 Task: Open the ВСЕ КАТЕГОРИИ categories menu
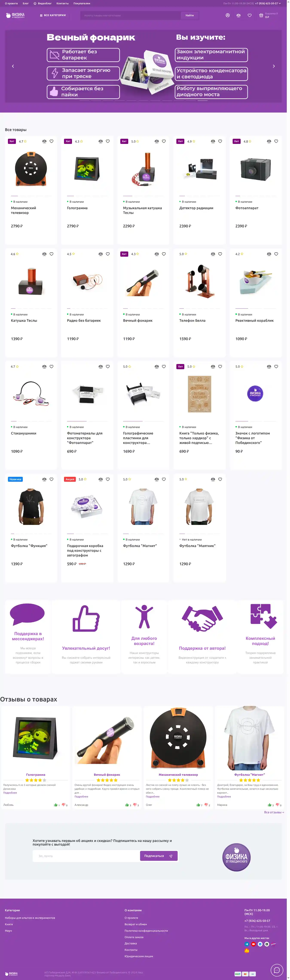[x=53, y=15]
